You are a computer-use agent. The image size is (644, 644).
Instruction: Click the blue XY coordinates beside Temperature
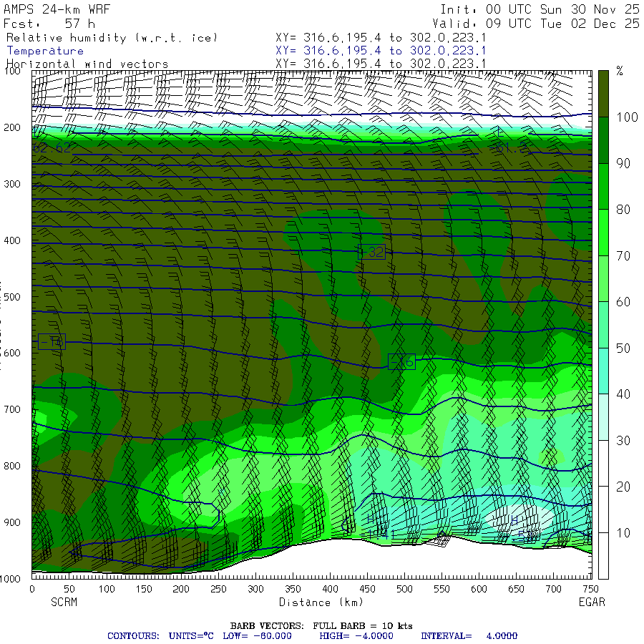(381, 51)
